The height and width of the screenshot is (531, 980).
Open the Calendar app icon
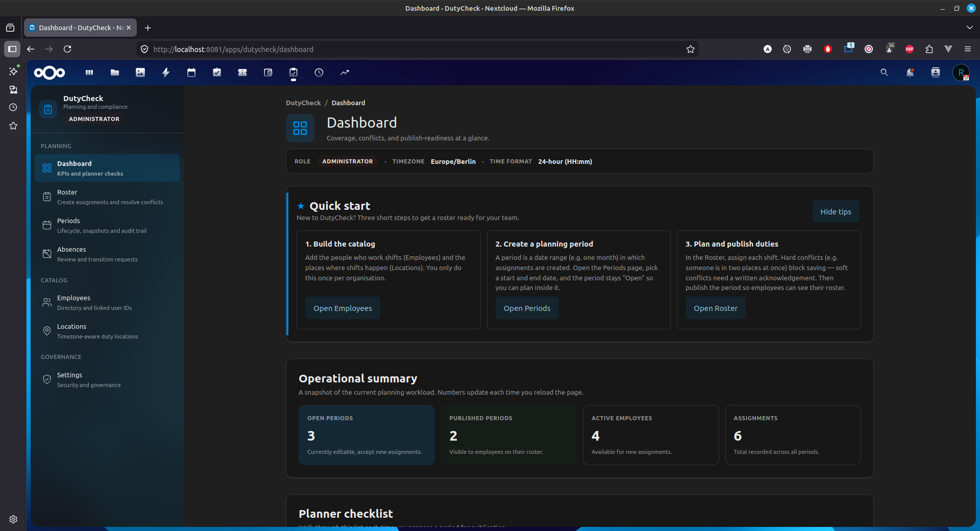[x=191, y=73]
